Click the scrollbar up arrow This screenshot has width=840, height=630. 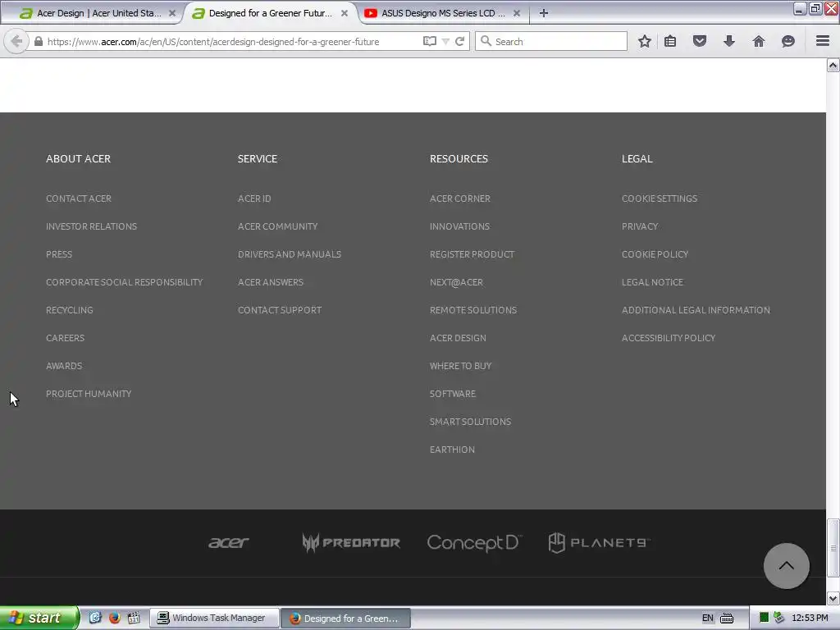pyautogui.click(x=833, y=66)
